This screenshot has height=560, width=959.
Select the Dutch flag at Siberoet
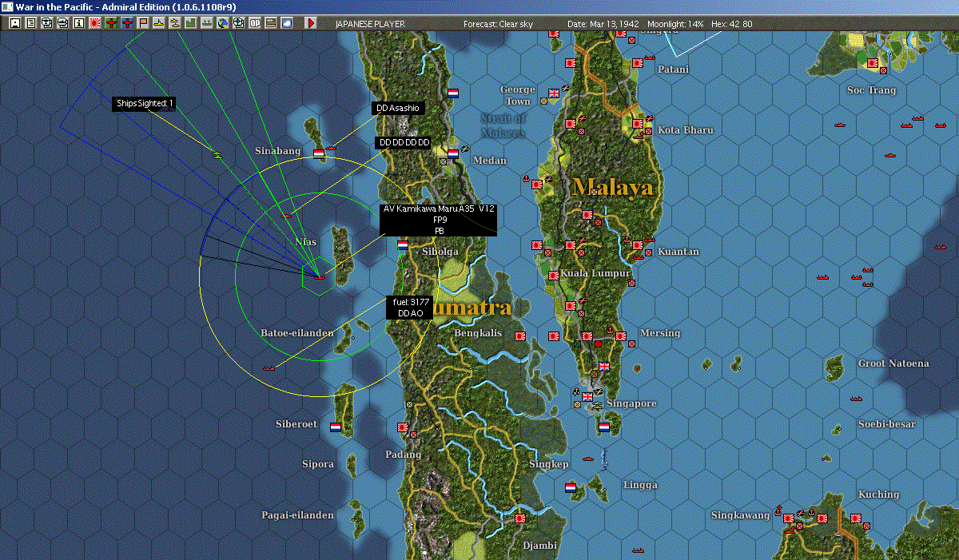pos(336,427)
